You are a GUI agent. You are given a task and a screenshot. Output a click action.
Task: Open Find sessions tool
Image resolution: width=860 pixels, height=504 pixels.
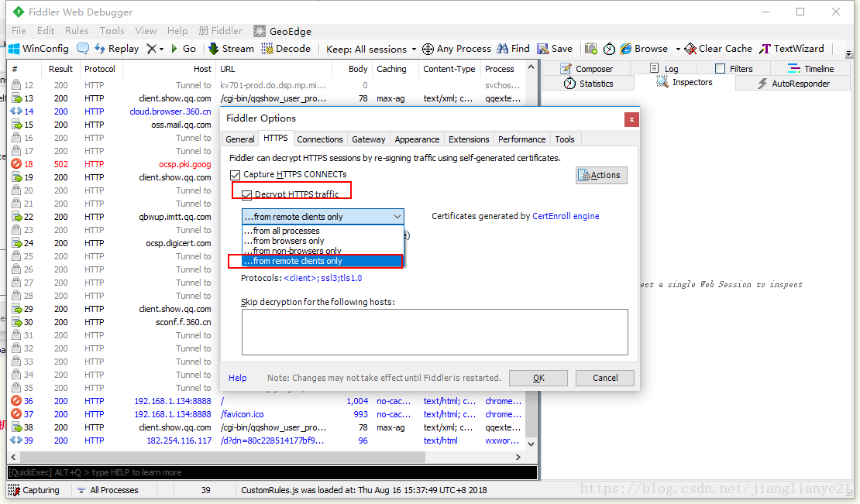pyautogui.click(x=514, y=49)
